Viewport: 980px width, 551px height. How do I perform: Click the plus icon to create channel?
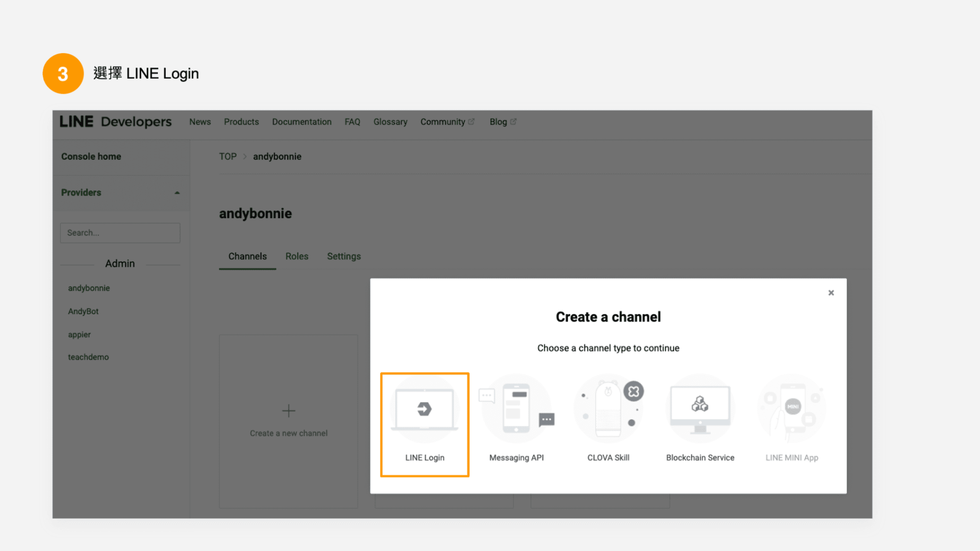coord(289,411)
